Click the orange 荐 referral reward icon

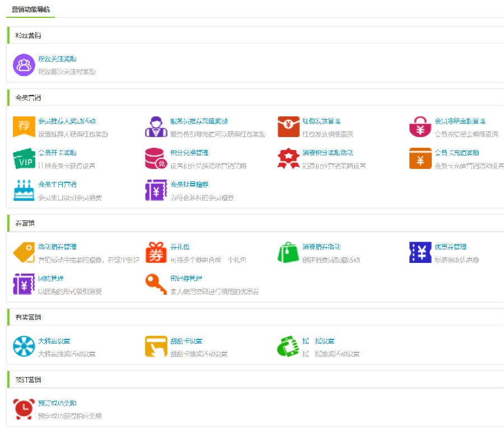[24, 127]
